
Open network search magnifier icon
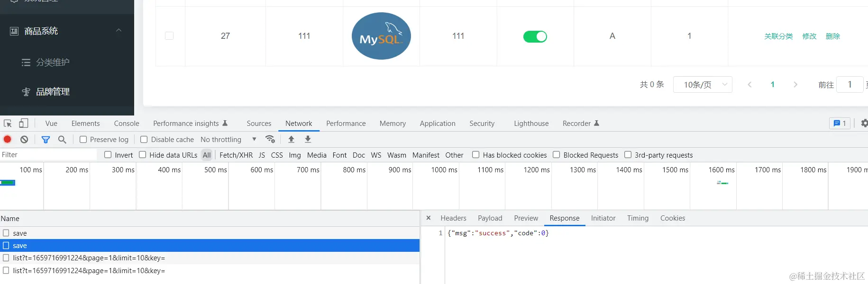tap(62, 140)
